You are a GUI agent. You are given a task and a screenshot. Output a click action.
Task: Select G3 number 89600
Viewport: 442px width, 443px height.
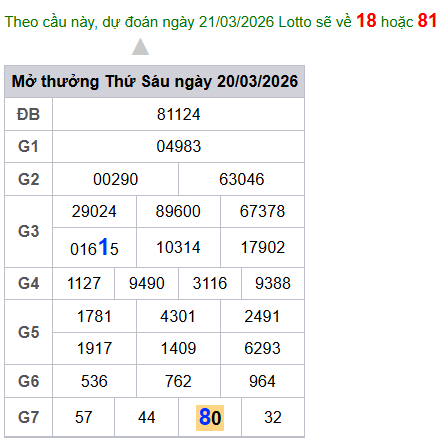click(178, 211)
